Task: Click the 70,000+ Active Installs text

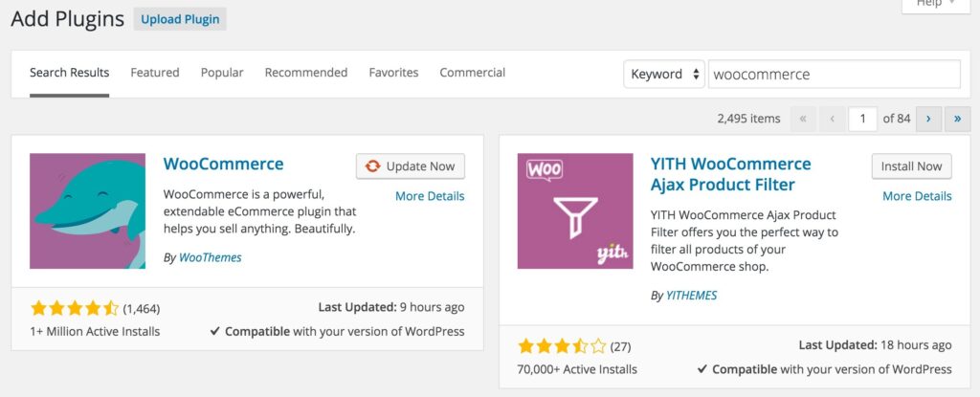Action: tap(577, 369)
